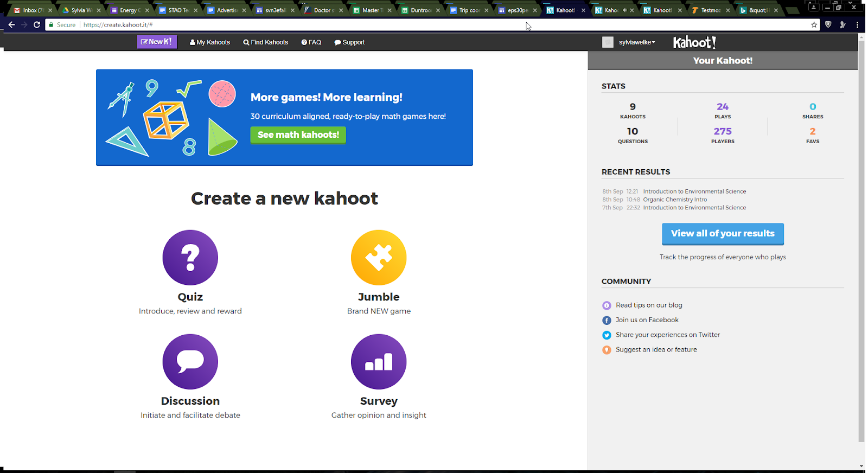The image size is (868, 473).
Task: Open Suggest an idea or feature link
Action: point(656,350)
